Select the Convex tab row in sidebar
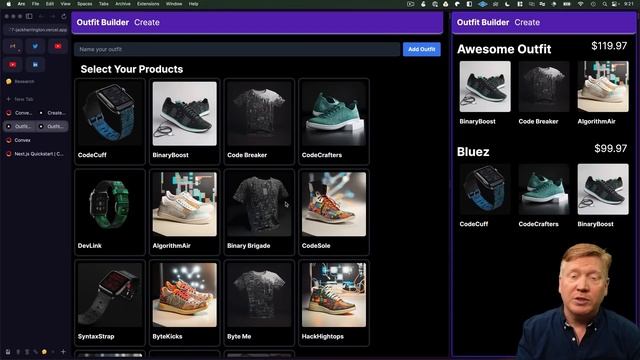Viewport: 640px width, 360px height. (x=36, y=140)
